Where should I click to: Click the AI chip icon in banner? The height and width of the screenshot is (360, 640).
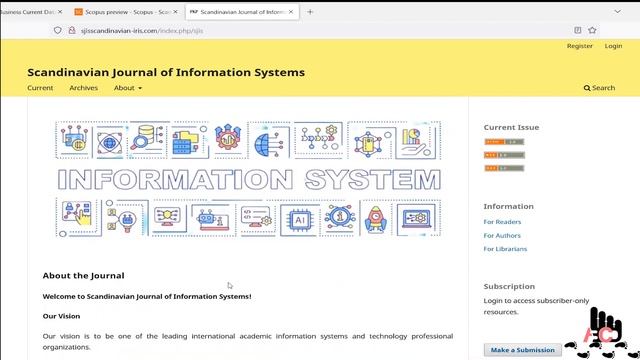pyautogui.click(x=300, y=220)
